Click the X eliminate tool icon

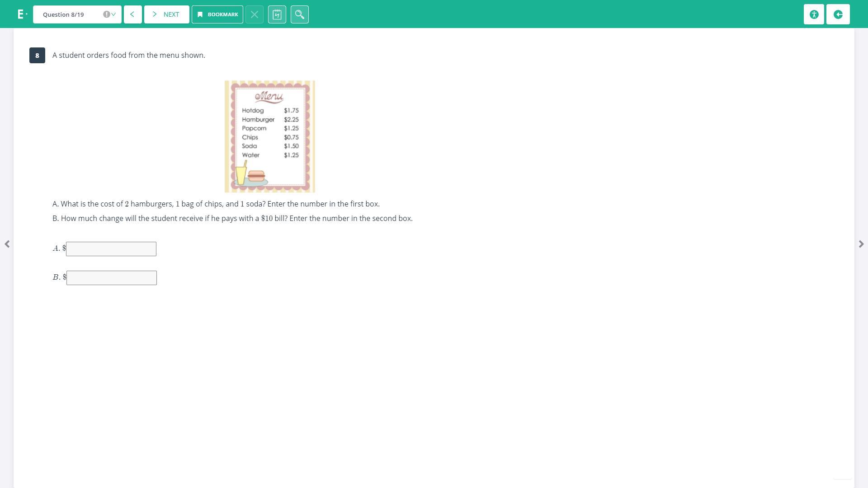coord(255,14)
